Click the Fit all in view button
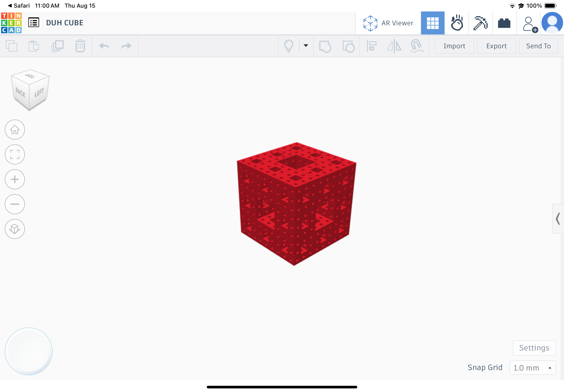 pos(15,154)
